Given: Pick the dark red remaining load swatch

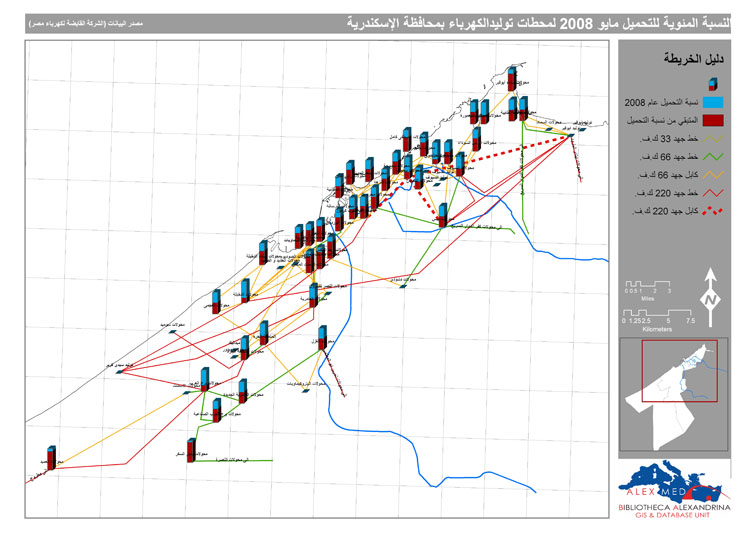Looking at the screenshot, I should click(712, 121).
